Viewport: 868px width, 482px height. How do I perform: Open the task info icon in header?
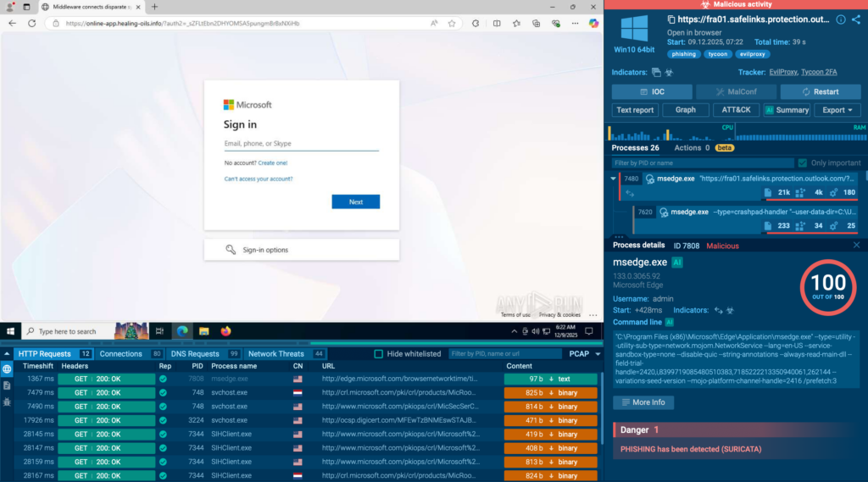840,19
